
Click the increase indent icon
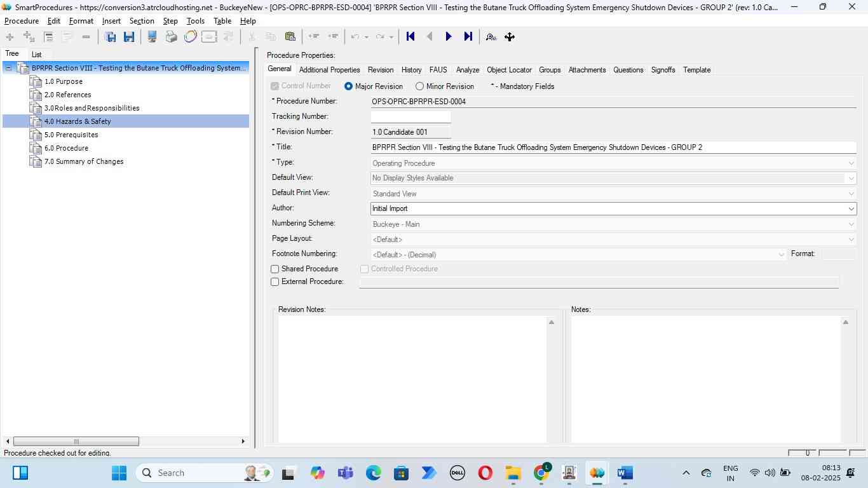click(x=332, y=37)
